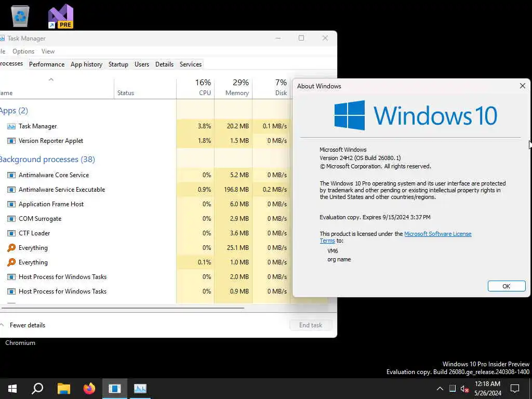This screenshot has height=399, width=532.
Task: Switch to the App history tab
Action: (87, 64)
